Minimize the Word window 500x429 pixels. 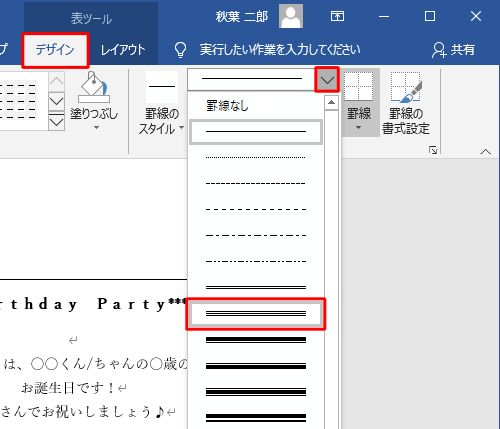point(384,16)
